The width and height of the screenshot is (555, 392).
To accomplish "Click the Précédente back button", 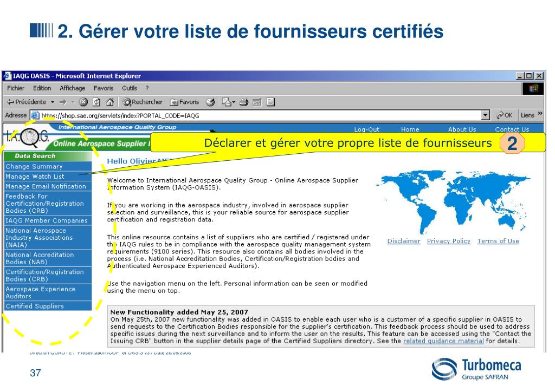I will click(x=27, y=102).
